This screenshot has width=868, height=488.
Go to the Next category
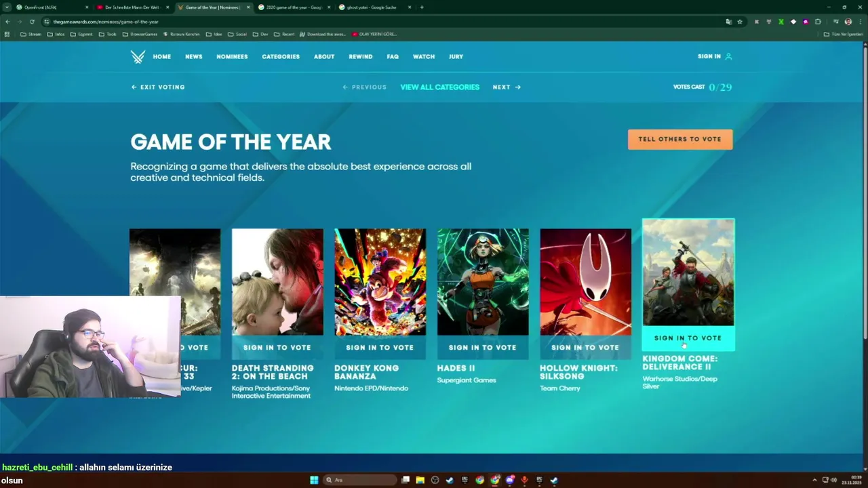(507, 87)
